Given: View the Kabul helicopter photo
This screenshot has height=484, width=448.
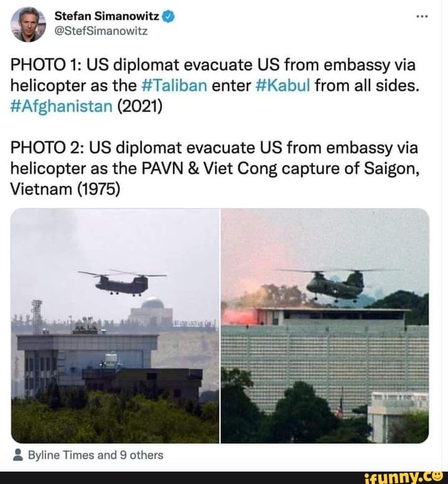Looking at the screenshot, I should tap(115, 325).
